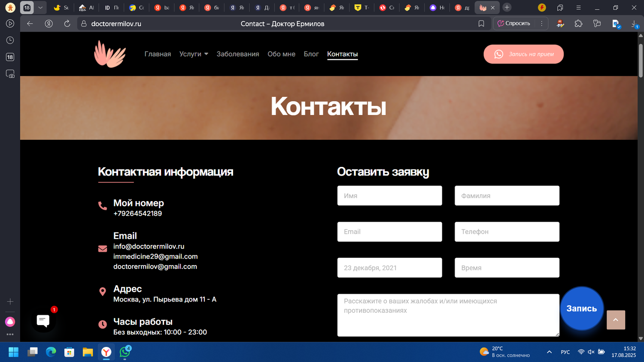This screenshot has width=644, height=362.
Task: Reload the doctorermilov.ru page
Action: pyautogui.click(x=67, y=24)
